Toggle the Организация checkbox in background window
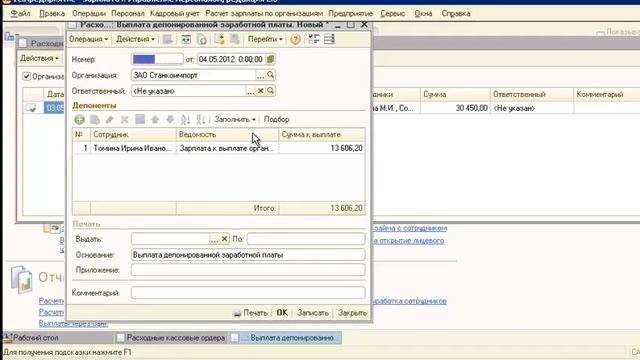Image resolution: width=640 pixels, height=360 pixels. pos(27,76)
